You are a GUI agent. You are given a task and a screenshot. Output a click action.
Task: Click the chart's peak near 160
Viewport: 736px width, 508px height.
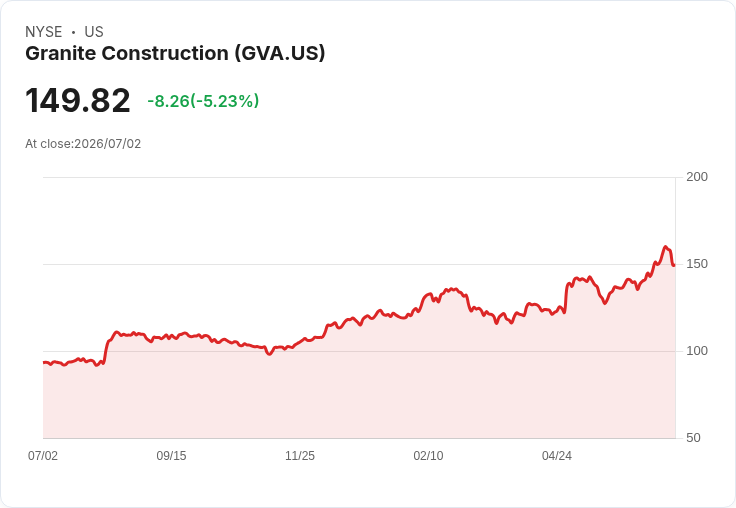tap(665, 246)
